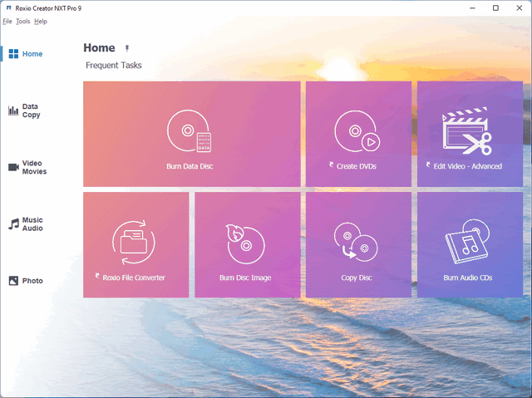Open Burn Audio CDs music icon

click(468, 243)
